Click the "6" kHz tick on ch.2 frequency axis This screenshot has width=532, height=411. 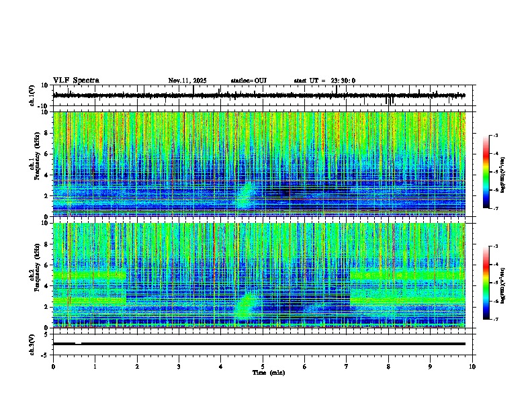[x=47, y=265]
